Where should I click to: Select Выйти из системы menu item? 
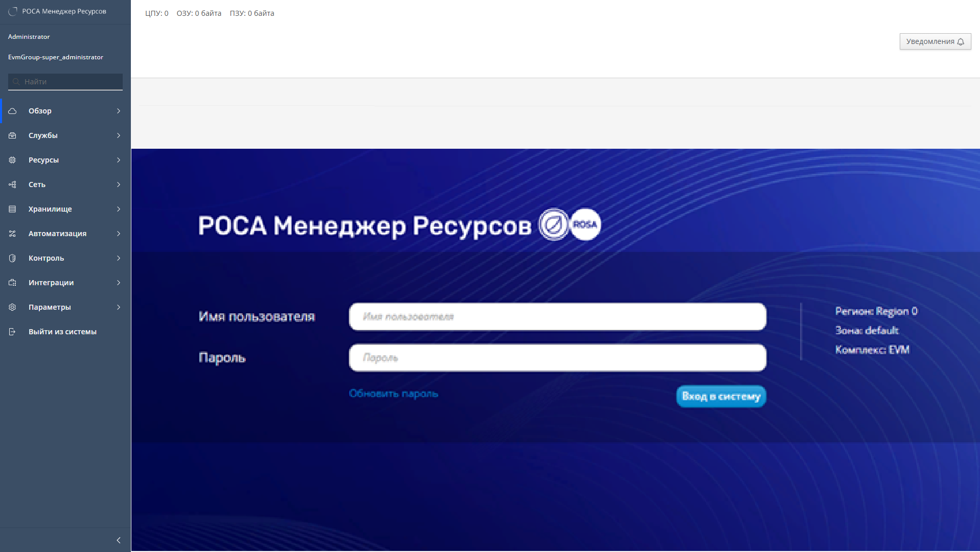(62, 332)
